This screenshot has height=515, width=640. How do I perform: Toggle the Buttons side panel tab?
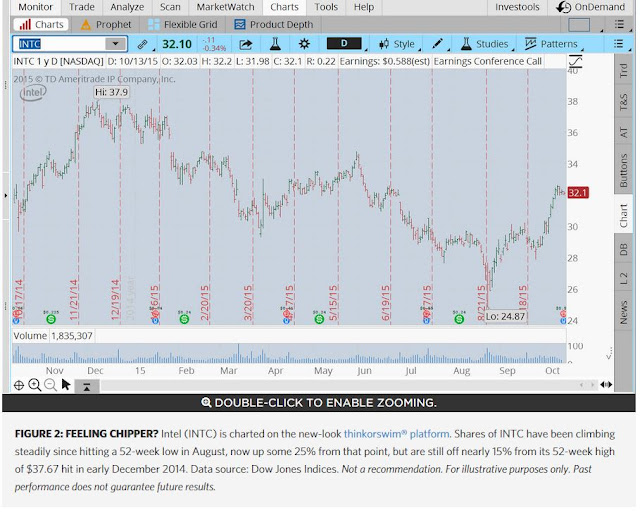(x=623, y=171)
